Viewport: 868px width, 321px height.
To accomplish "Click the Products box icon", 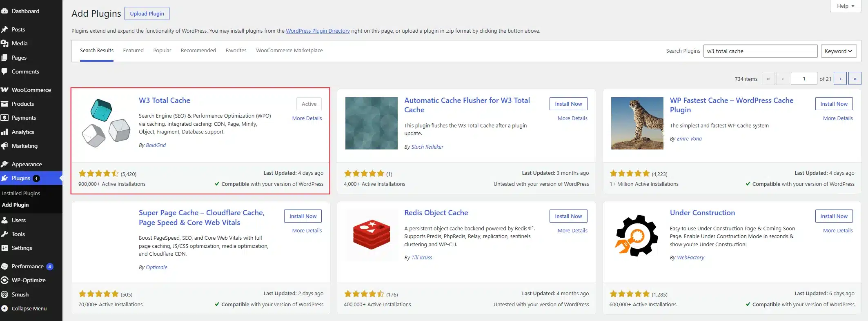I will 4,104.
